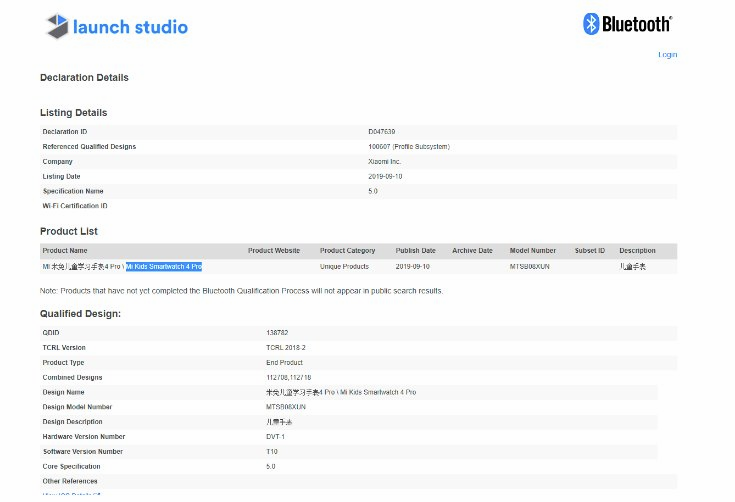Click the Bluetooth logo at top right
Viewport: 735px width, 502px height.
pyautogui.click(x=627, y=23)
